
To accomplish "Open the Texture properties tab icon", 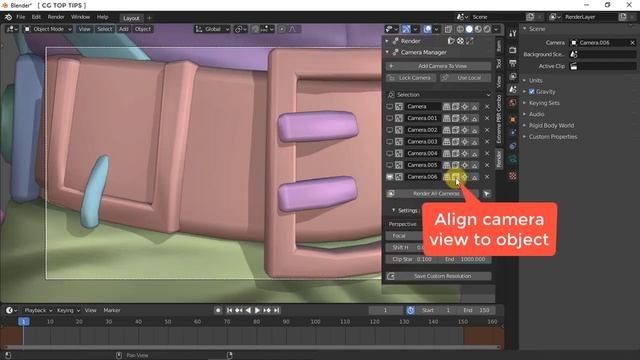I will coord(513,176).
